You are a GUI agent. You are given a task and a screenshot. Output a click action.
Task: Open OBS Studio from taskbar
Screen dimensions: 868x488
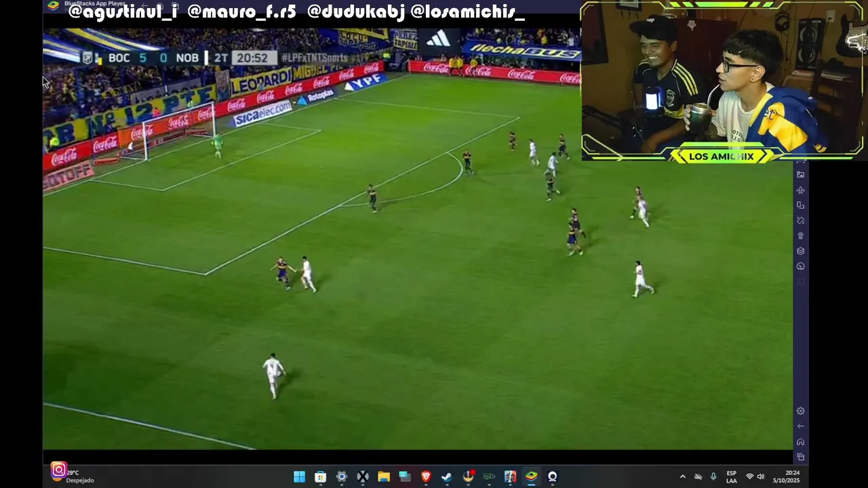click(x=552, y=476)
